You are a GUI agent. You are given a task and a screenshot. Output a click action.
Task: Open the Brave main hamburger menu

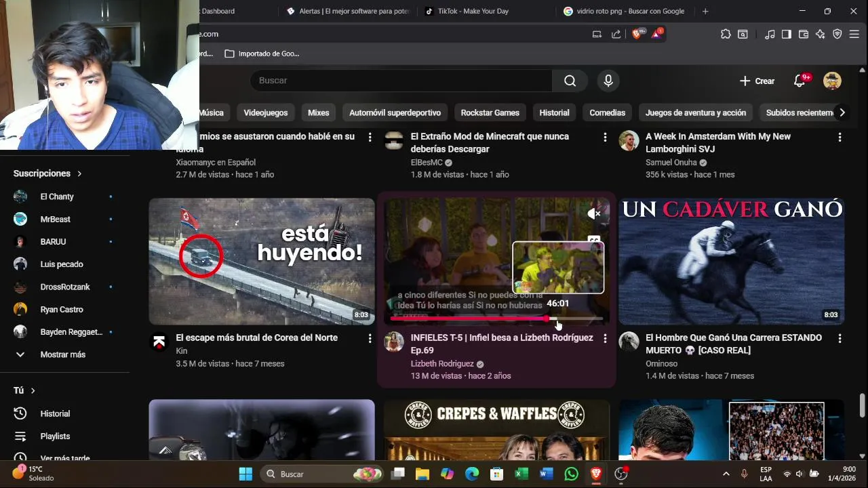(x=854, y=35)
